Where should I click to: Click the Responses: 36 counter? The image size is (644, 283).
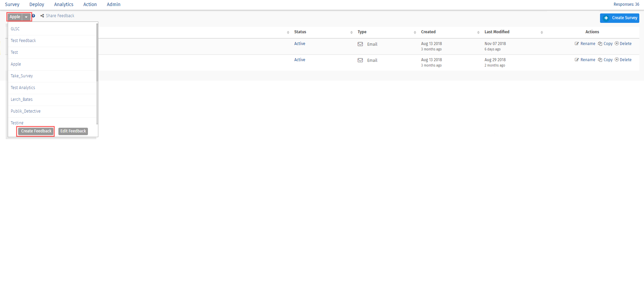[626, 4]
